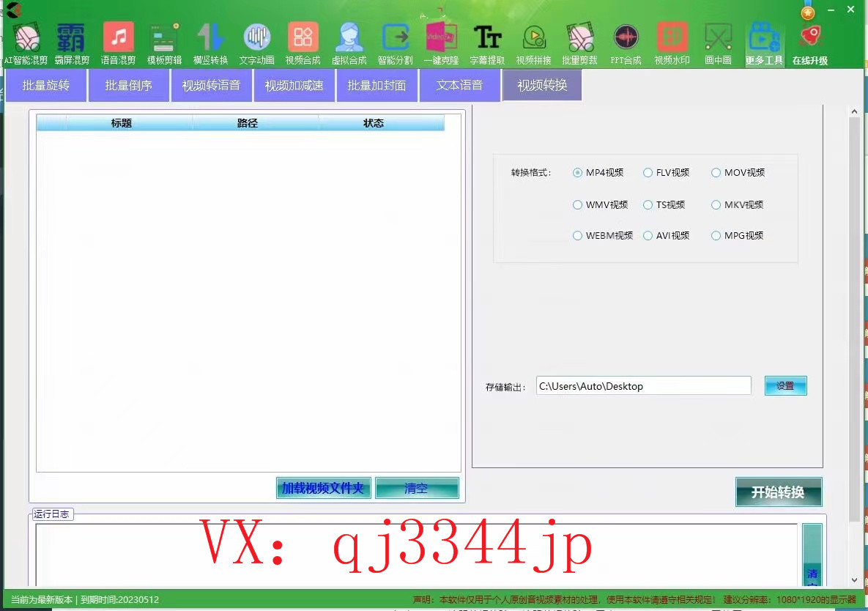Open the 视频拼接 tool
This screenshot has width=868, height=611.
click(x=534, y=44)
